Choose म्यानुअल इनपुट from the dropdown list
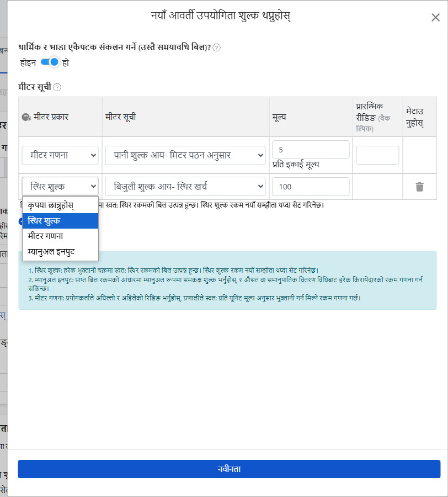The image size is (448, 497). click(x=60, y=252)
